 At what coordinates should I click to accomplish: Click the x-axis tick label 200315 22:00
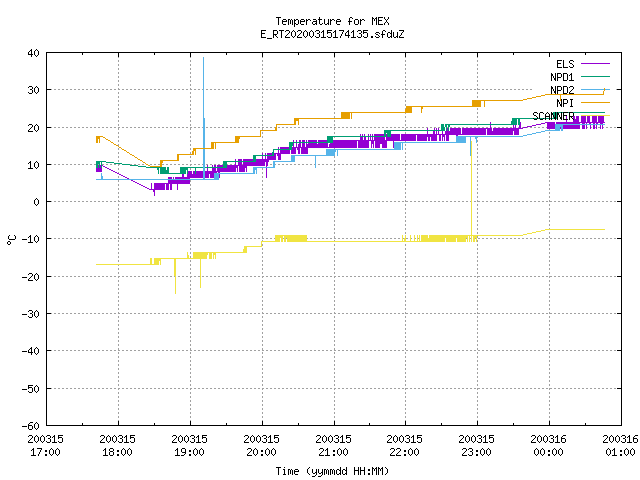tap(404, 446)
